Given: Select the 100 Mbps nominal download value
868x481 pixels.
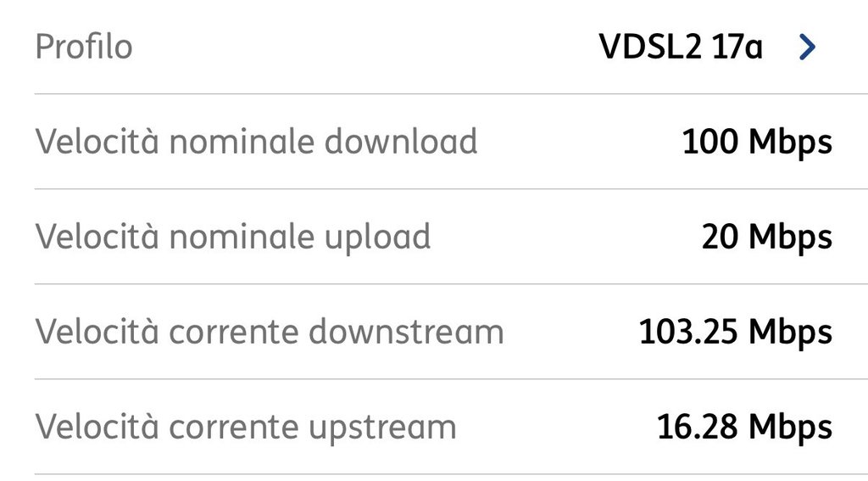Looking at the screenshot, I should pyautogui.click(x=757, y=143).
